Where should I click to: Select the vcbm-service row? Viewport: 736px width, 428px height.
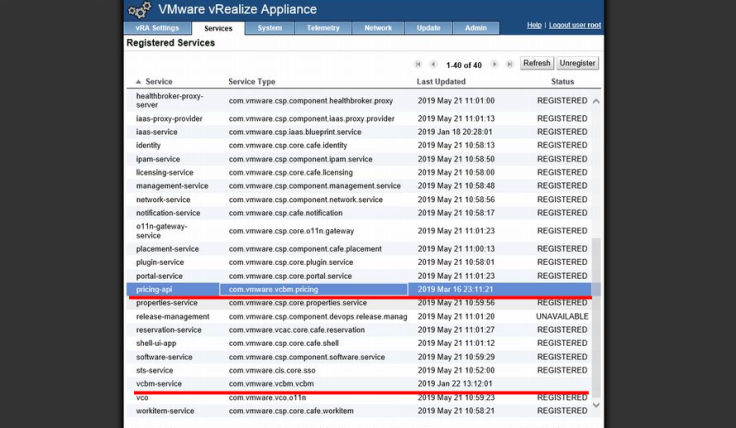tap(359, 384)
